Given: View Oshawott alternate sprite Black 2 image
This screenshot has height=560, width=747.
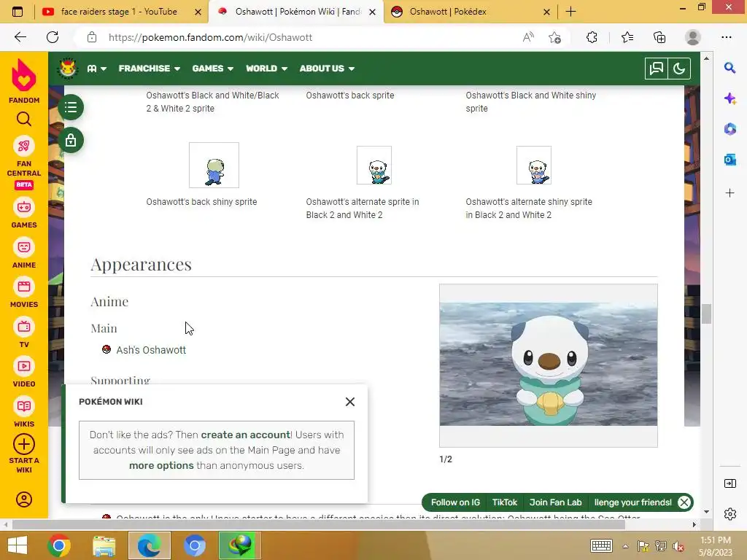Looking at the screenshot, I should coord(374,166).
